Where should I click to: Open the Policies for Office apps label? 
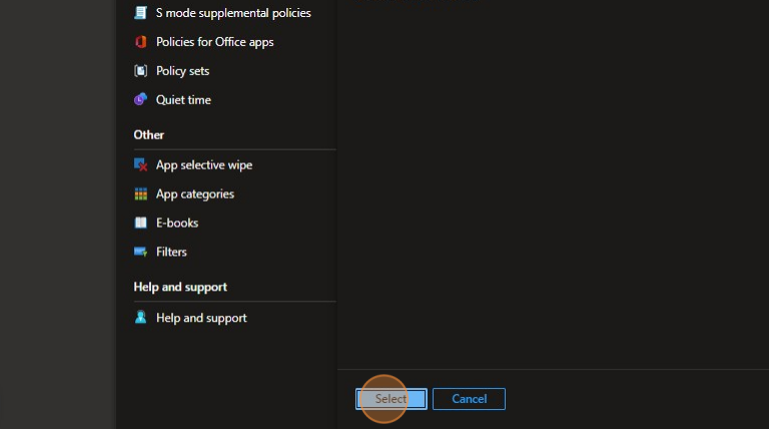coord(214,42)
